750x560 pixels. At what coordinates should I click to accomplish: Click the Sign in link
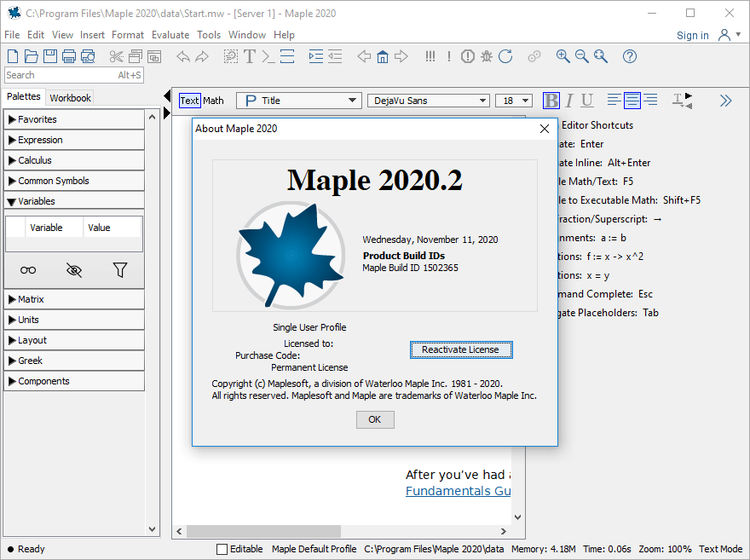point(692,36)
